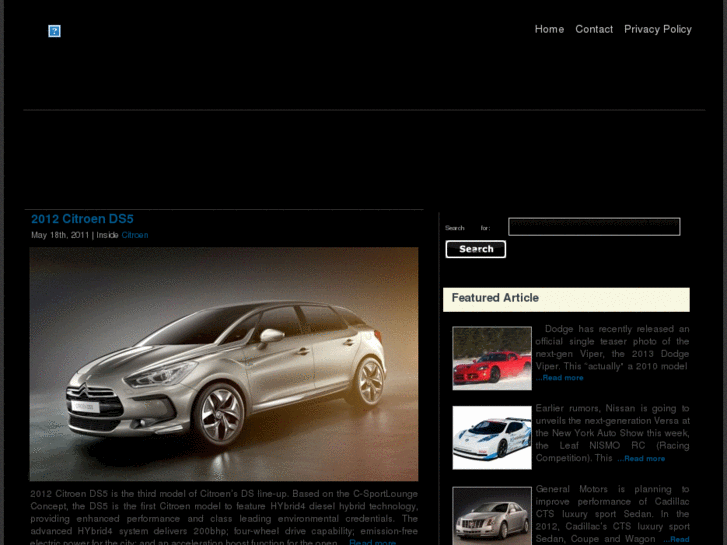The width and height of the screenshot is (727, 545).
Task: Follow Read more for Cadillac CTS article
Action: pyautogui.click(x=676, y=539)
